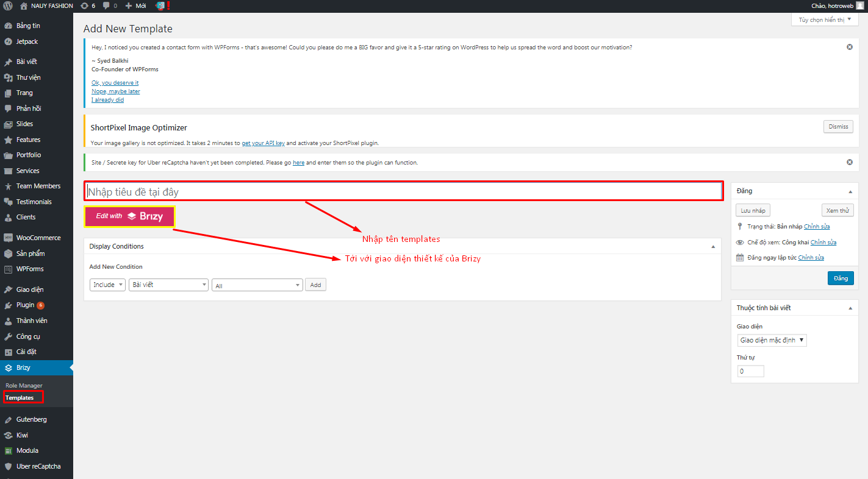Click the Phản hồi comments icon

8,108
